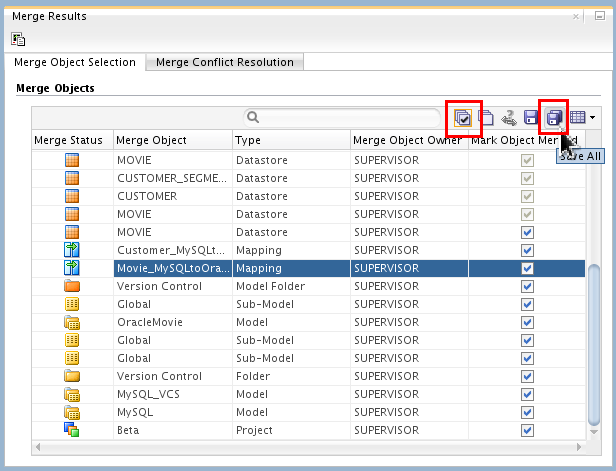
Task: Click the single-disk Save toolbar icon
Action: click(531, 118)
